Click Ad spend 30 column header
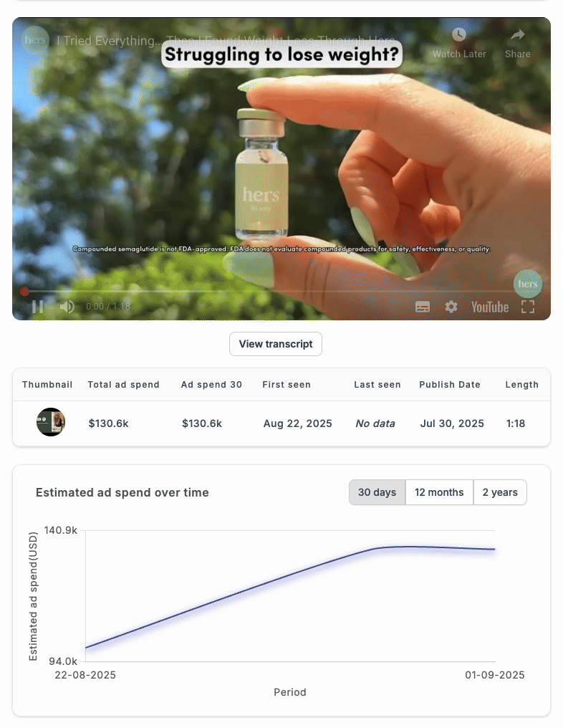This screenshot has width=563, height=728. coord(211,385)
